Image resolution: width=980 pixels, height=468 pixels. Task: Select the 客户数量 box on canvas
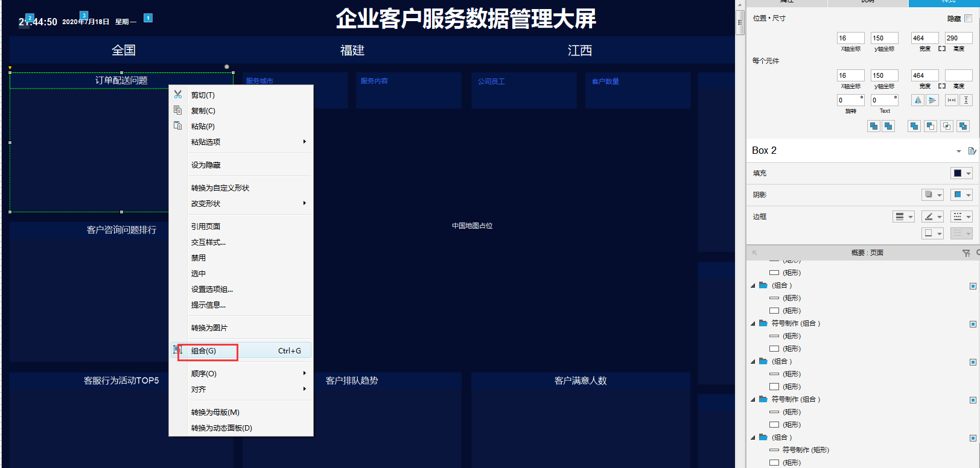point(638,90)
